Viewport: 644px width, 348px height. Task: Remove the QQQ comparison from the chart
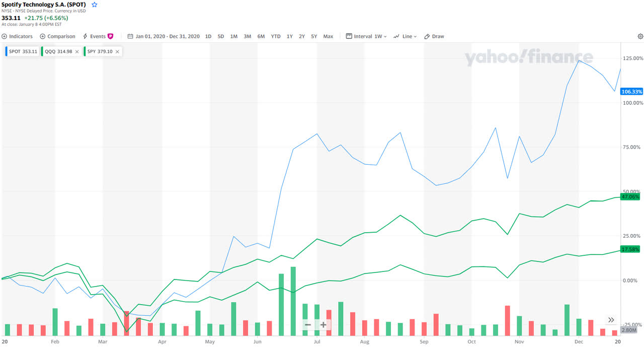pos(76,51)
